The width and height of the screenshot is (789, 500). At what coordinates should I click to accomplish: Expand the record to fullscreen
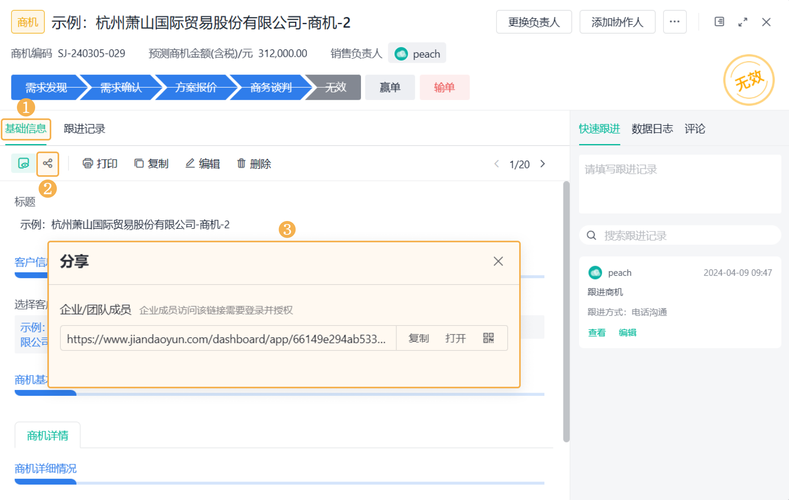(743, 22)
